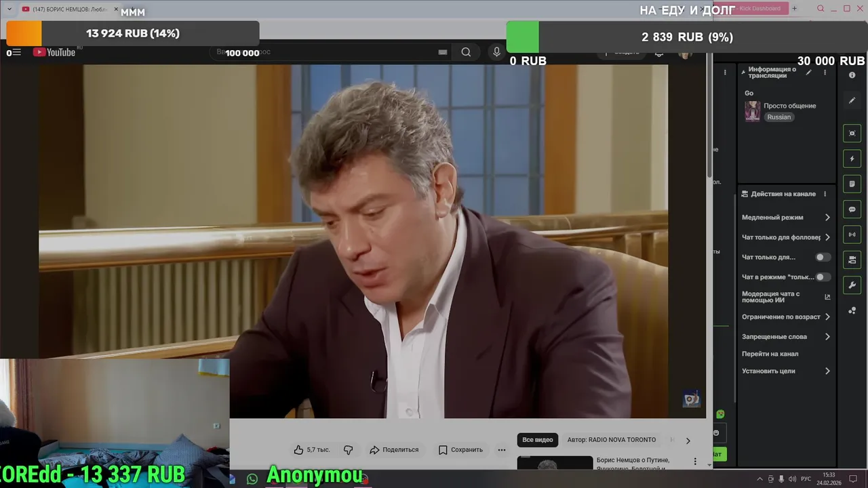Toggle the camera widget in sidebar

(x=852, y=260)
